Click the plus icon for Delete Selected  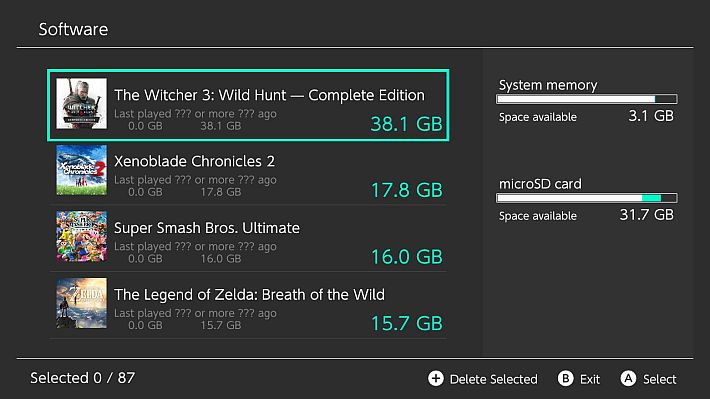[x=436, y=379]
